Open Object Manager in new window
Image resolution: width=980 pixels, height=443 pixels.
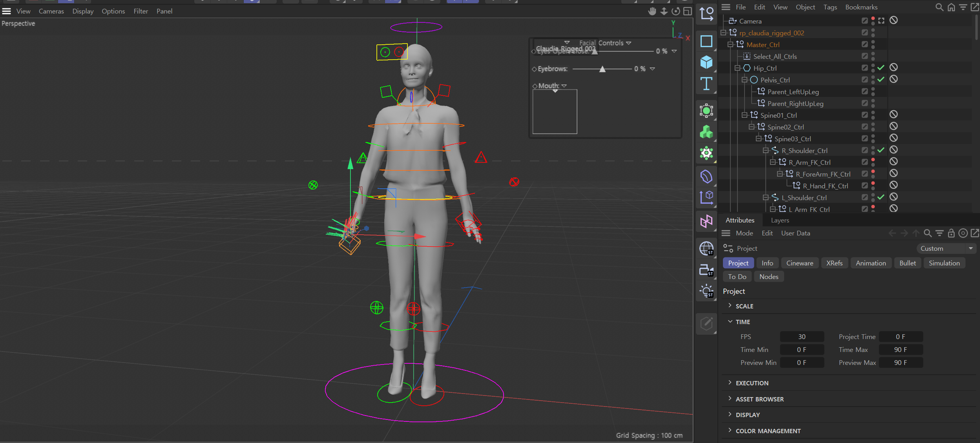(975, 7)
